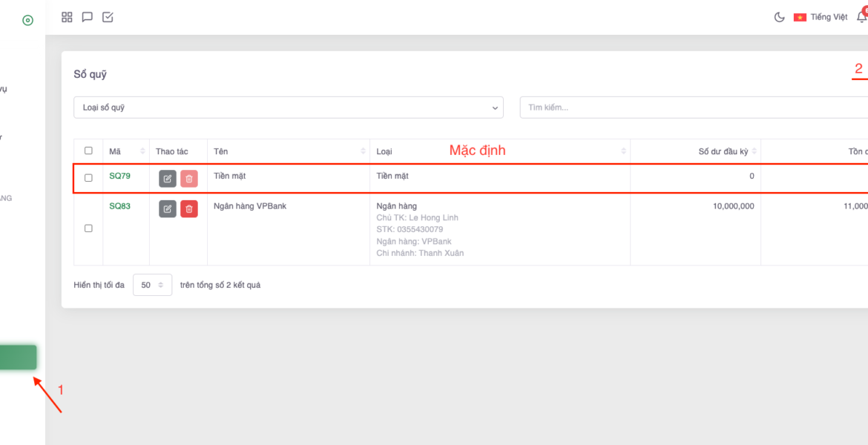Click the green circle logo in sidebar

[x=27, y=20]
